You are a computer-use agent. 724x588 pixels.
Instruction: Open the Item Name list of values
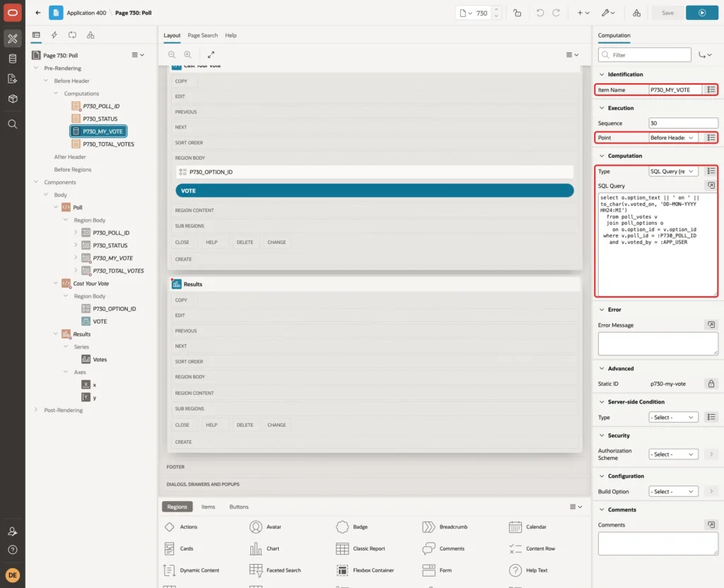click(x=711, y=90)
